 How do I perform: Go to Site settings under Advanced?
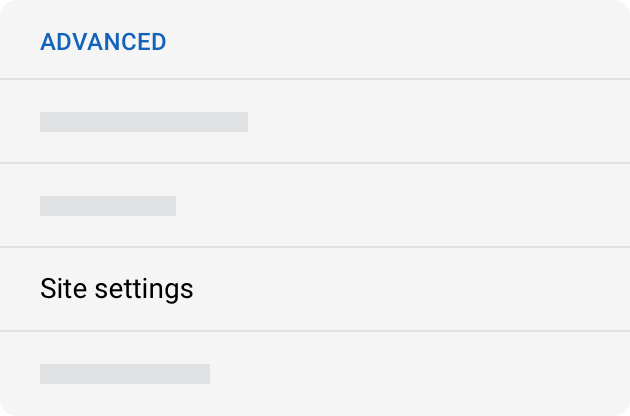tap(117, 289)
